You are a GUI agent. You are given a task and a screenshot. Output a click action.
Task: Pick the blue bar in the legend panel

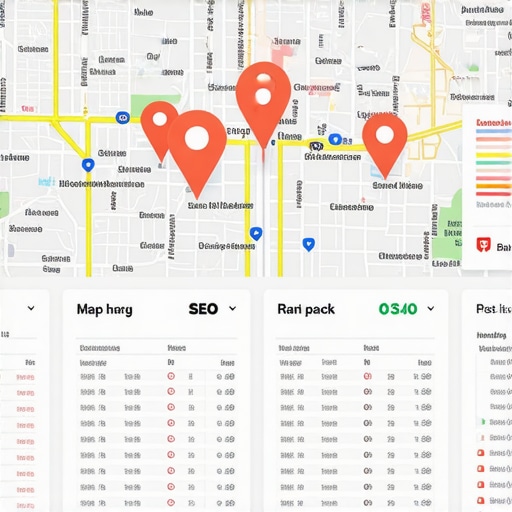[x=494, y=131]
